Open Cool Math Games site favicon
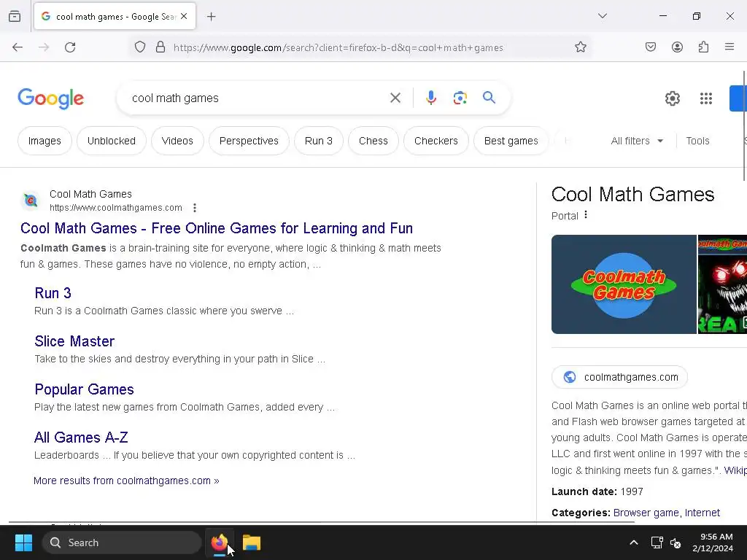 coord(31,201)
